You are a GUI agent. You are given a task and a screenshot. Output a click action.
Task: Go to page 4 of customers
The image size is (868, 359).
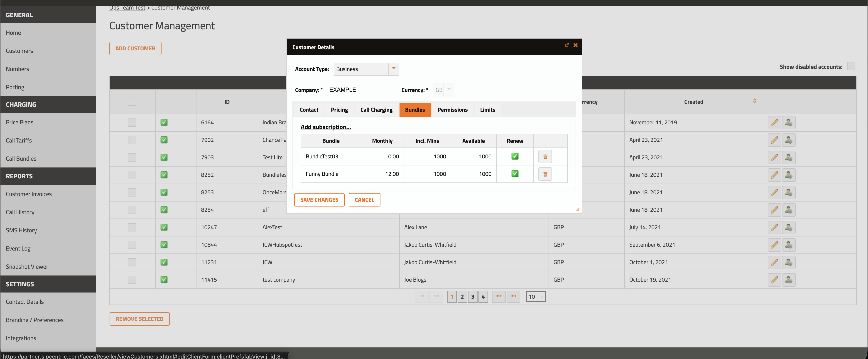click(483, 297)
